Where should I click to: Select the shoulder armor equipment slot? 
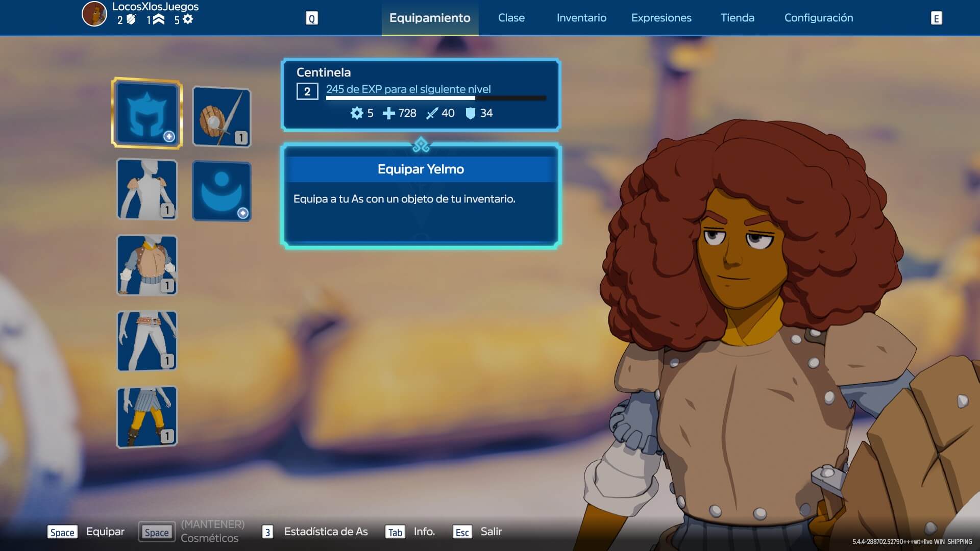(x=147, y=189)
